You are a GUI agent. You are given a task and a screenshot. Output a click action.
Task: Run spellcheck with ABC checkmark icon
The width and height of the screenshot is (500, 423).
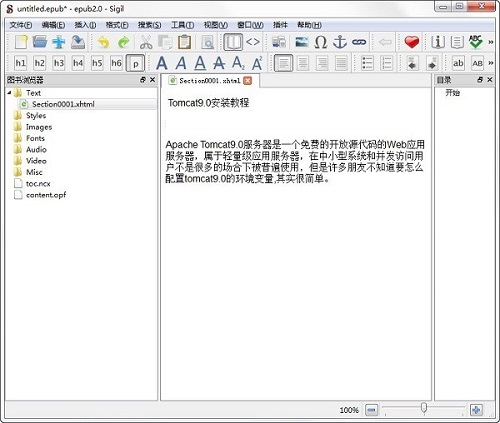[x=476, y=42]
